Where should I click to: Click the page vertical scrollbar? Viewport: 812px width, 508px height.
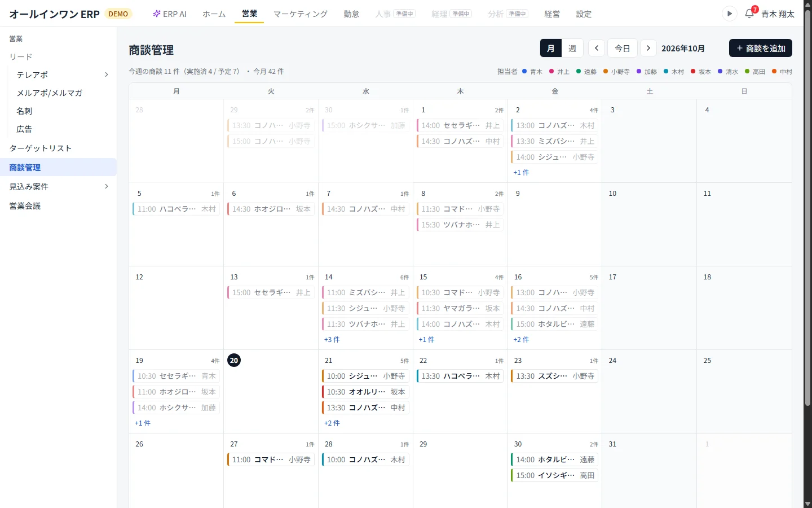click(x=807, y=208)
